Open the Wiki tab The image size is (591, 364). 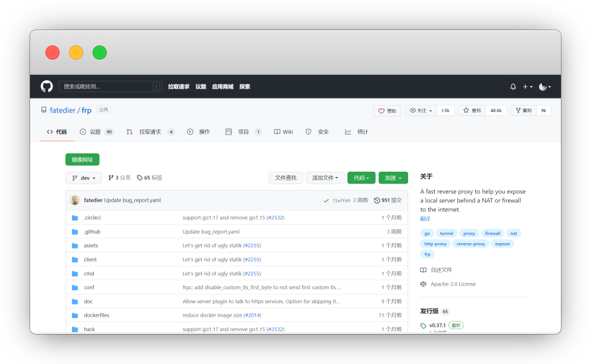[x=283, y=132]
